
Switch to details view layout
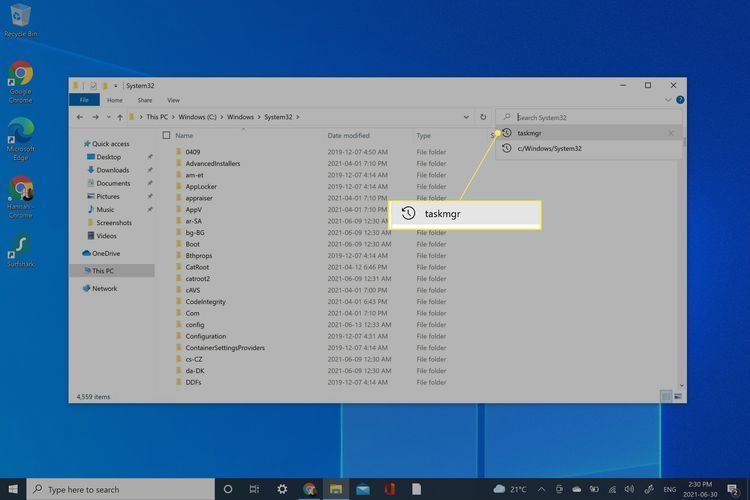click(666, 397)
